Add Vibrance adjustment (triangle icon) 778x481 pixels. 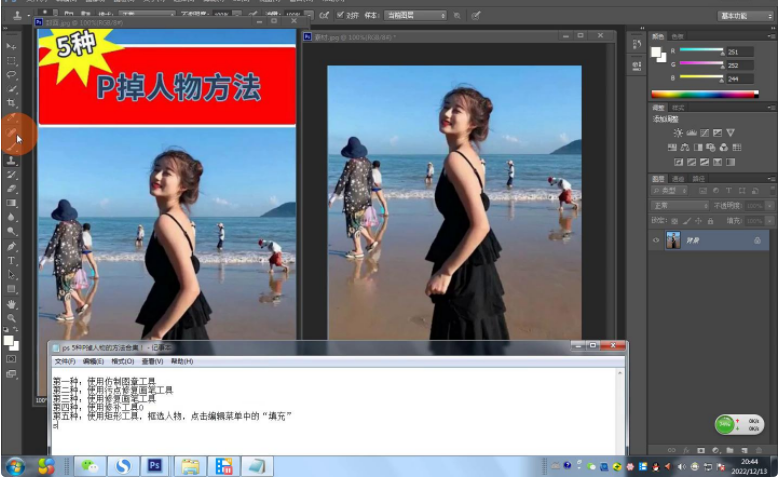pyautogui.click(x=730, y=133)
